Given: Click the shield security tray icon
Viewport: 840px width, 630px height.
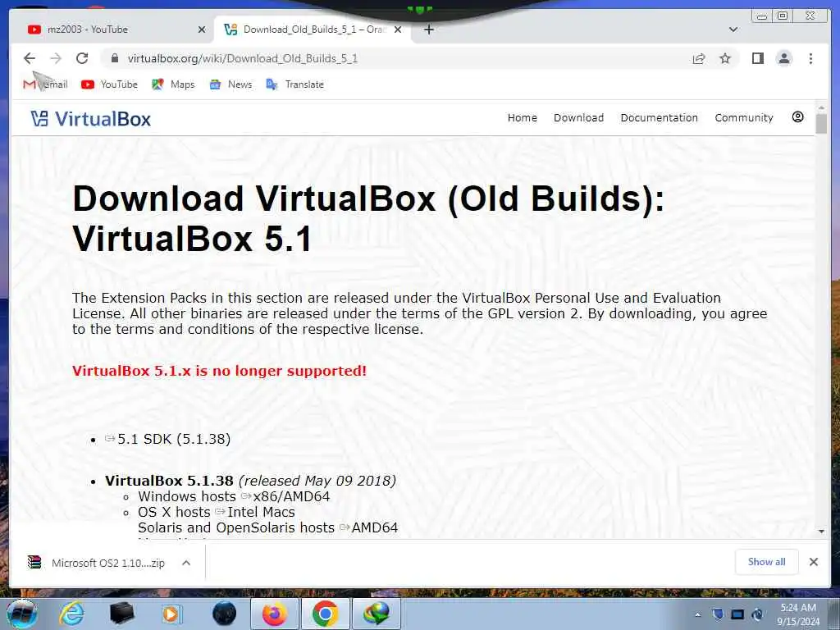Looking at the screenshot, I should (x=718, y=614).
